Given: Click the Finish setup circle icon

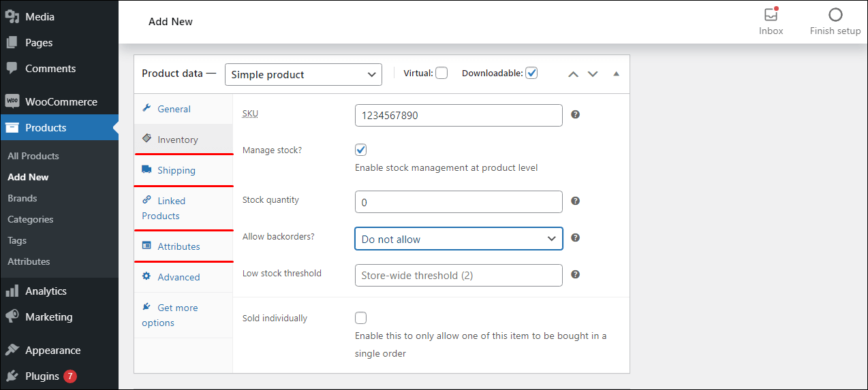Looking at the screenshot, I should tap(835, 15).
